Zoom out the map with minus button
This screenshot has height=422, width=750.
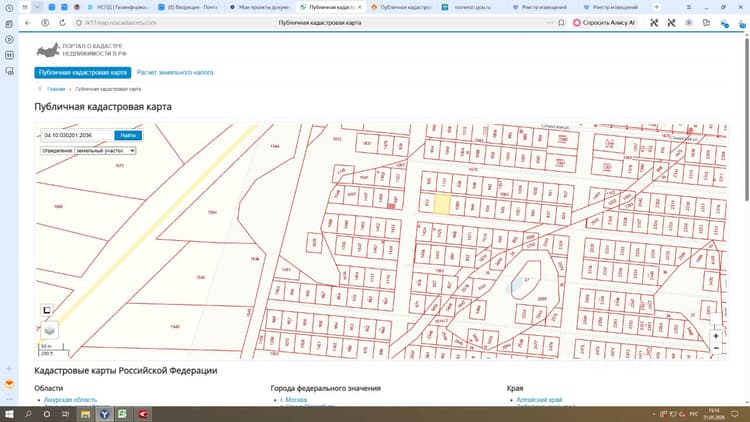point(716,348)
